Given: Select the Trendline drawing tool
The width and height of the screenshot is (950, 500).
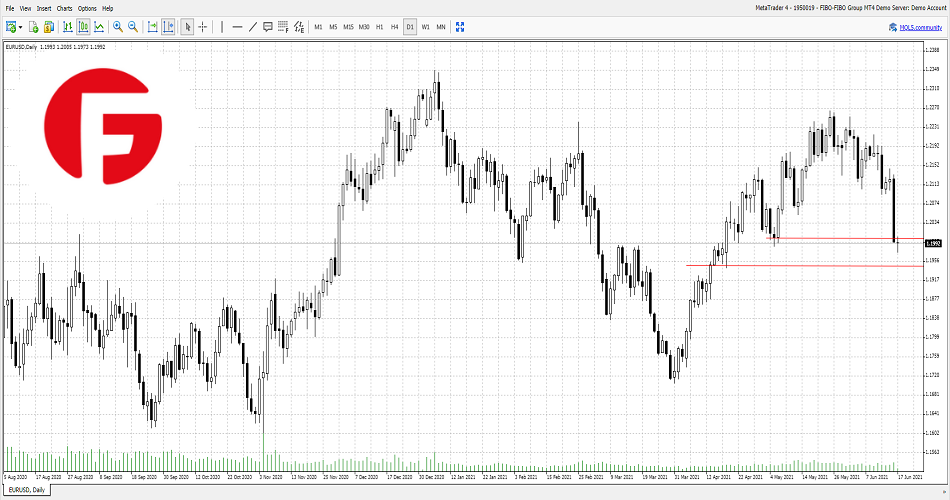Looking at the screenshot, I should (x=252, y=27).
